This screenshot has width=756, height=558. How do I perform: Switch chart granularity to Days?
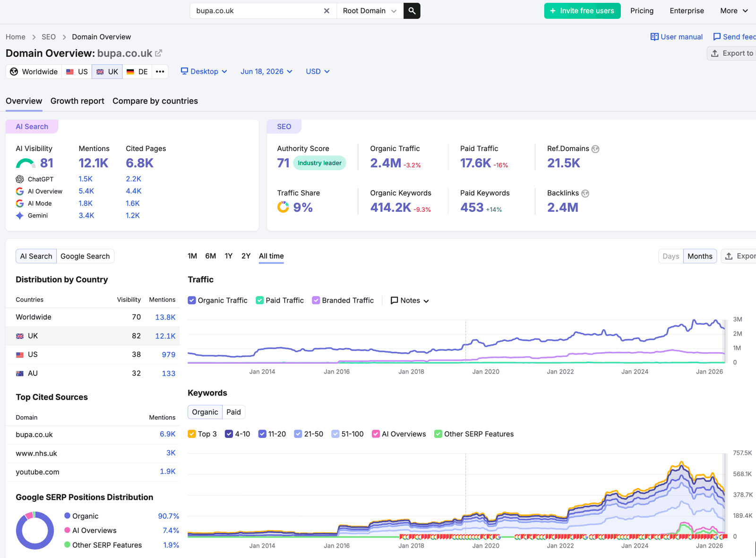(671, 256)
